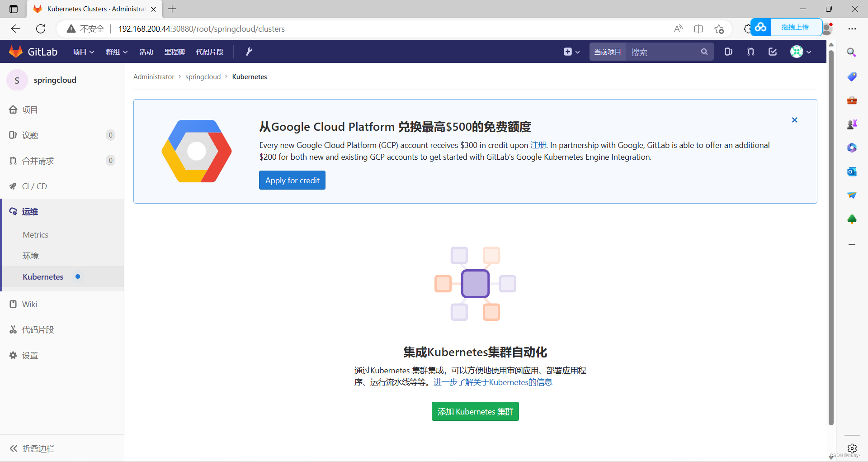Go to springcloud breadcrumb
This screenshot has height=462, width=868.
203,77
